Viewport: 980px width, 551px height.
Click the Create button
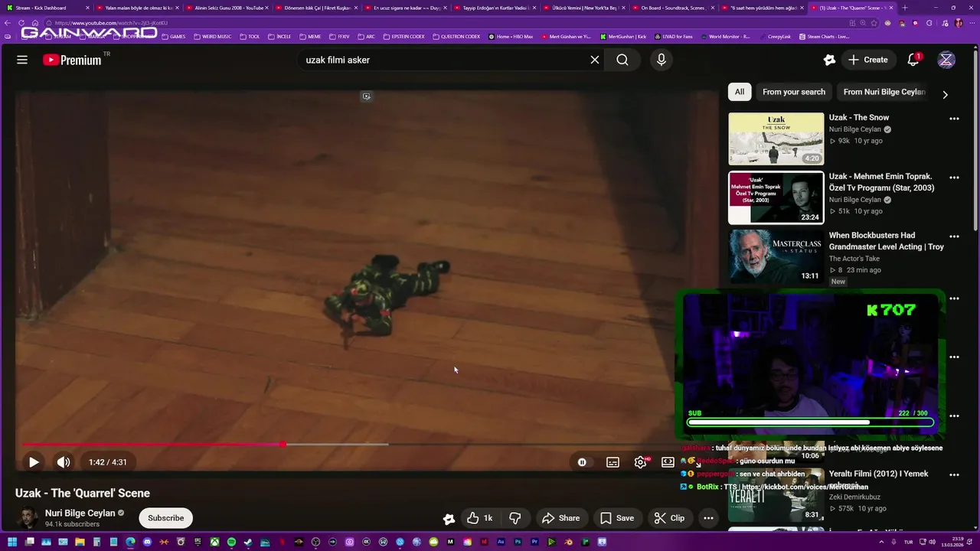pos(867,60)
